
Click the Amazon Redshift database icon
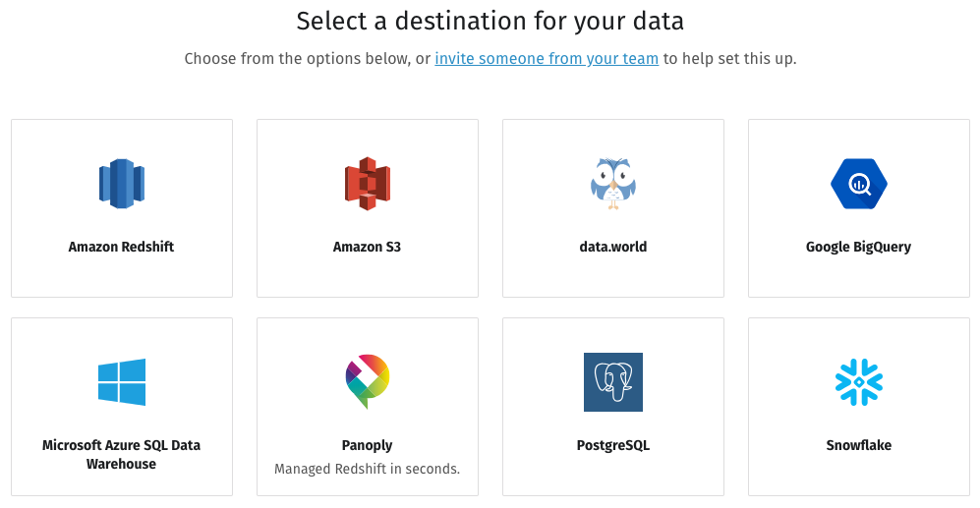coord(122,183)
